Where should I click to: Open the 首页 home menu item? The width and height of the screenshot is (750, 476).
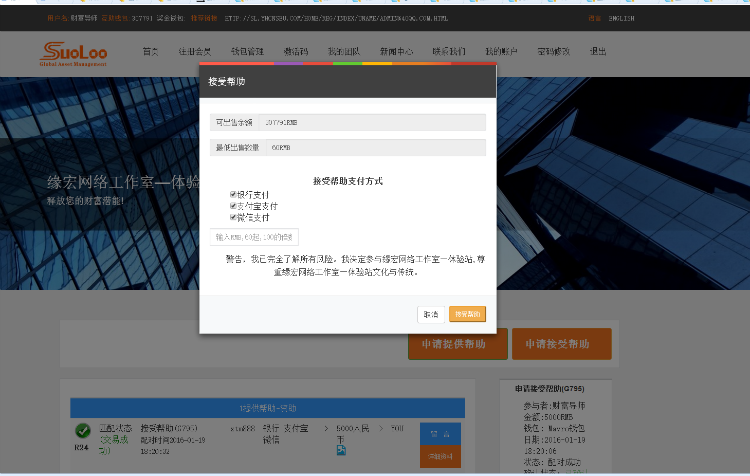click(x=150, y=51)
